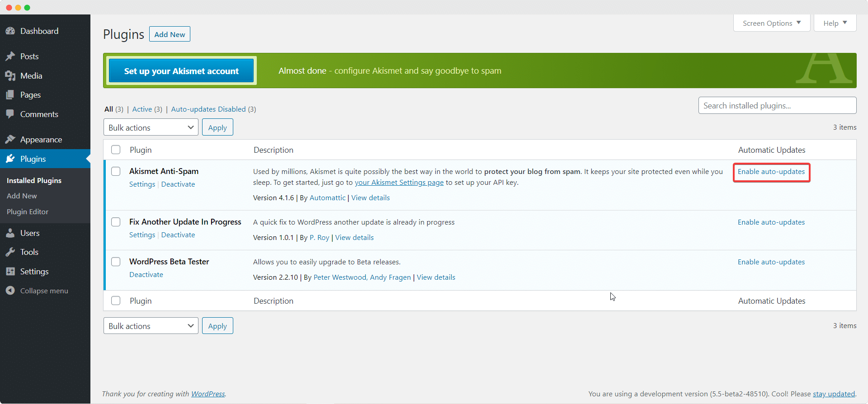Expand the Screen Options panel

[772, 23]
